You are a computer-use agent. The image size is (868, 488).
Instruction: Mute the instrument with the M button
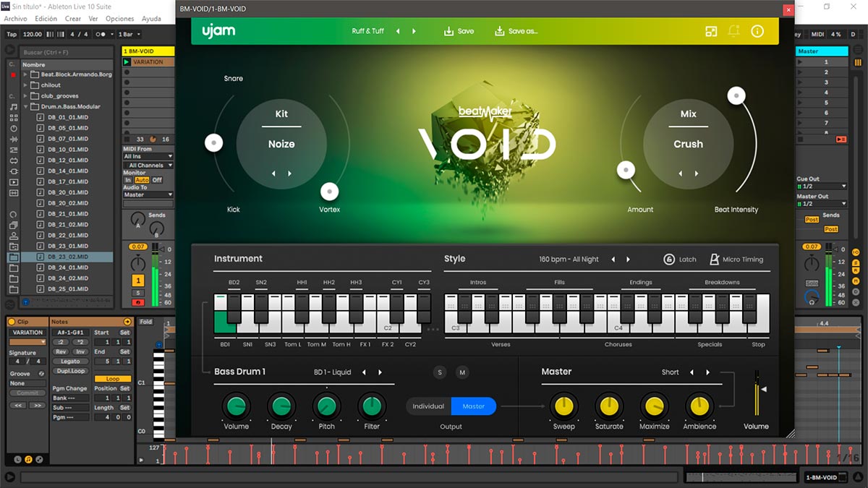[462, 372]
